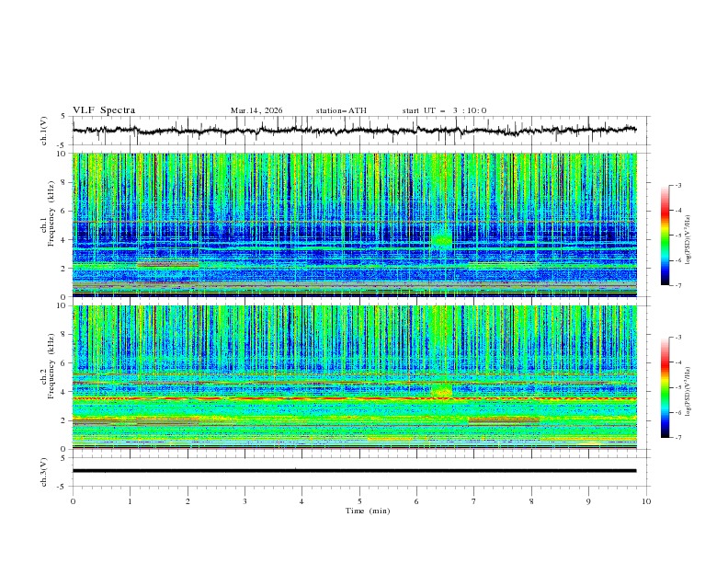Image resolution: width=728 pixels, height=563 pixels.
Task: Click time axis tick label "9"
Action: (588, 501)
